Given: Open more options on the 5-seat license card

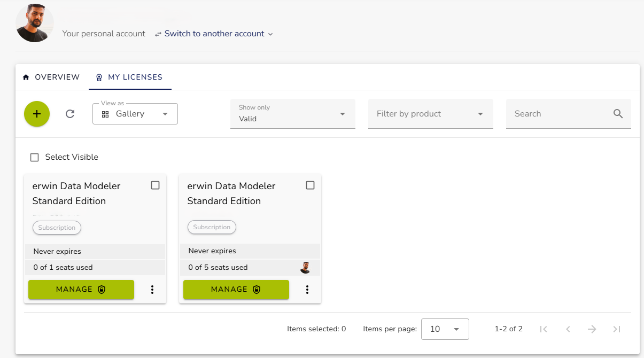Looking at the screenshot, I should [307, 290].
